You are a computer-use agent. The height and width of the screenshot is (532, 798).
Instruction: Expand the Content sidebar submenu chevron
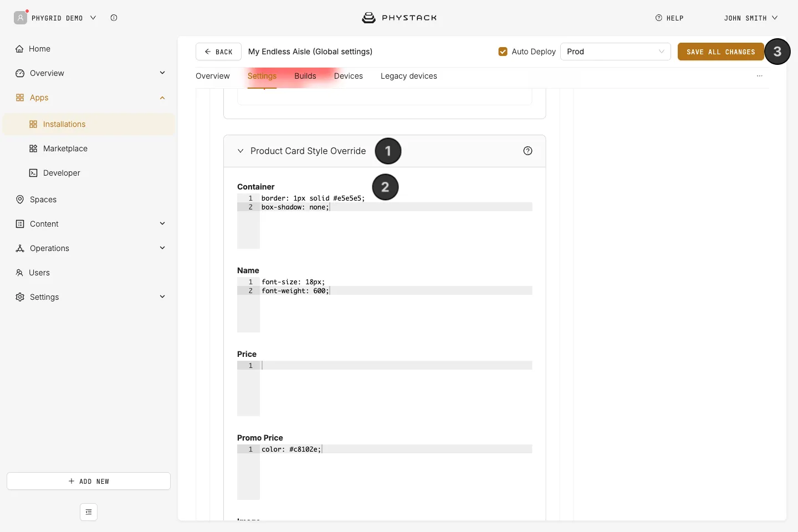pos(162,223)
